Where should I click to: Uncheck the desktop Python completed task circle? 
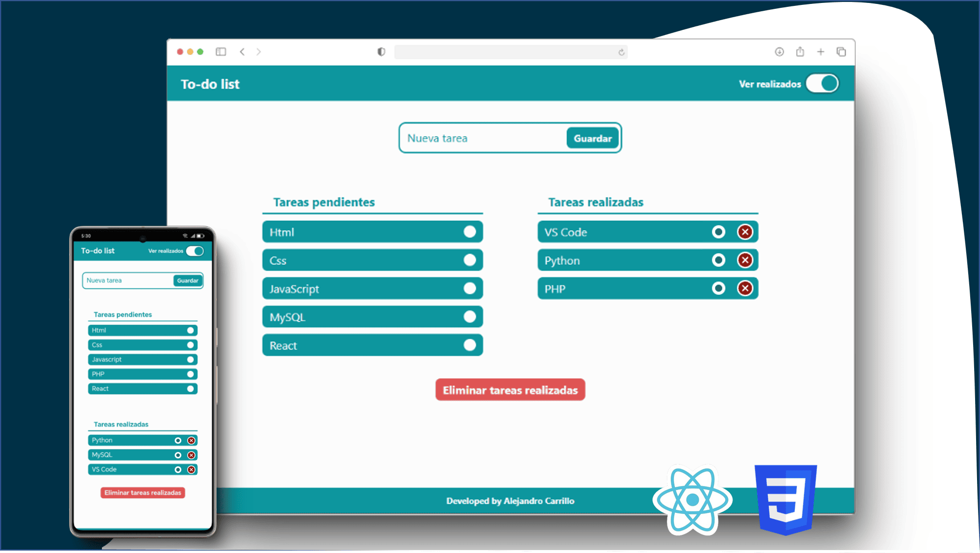718,260
